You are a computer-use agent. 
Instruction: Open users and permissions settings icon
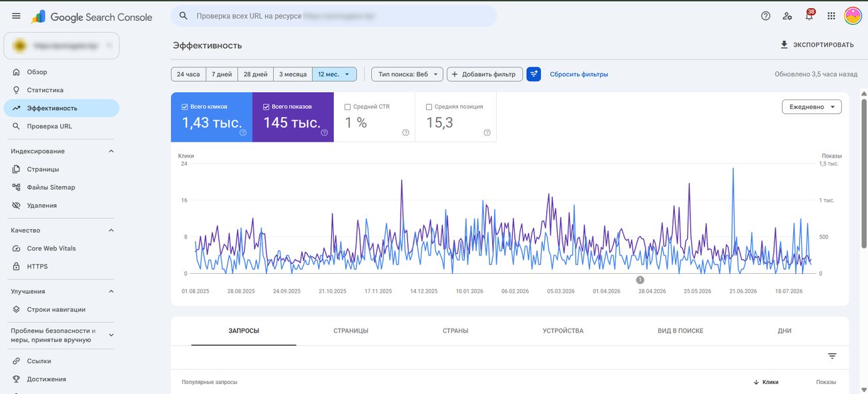pos(787,16)
